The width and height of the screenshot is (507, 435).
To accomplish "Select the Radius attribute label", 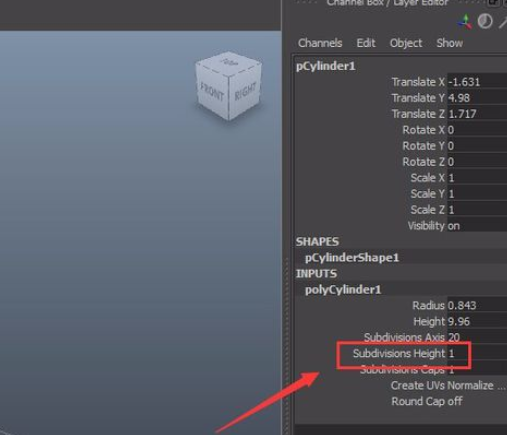I will click(x=428, y=306).
